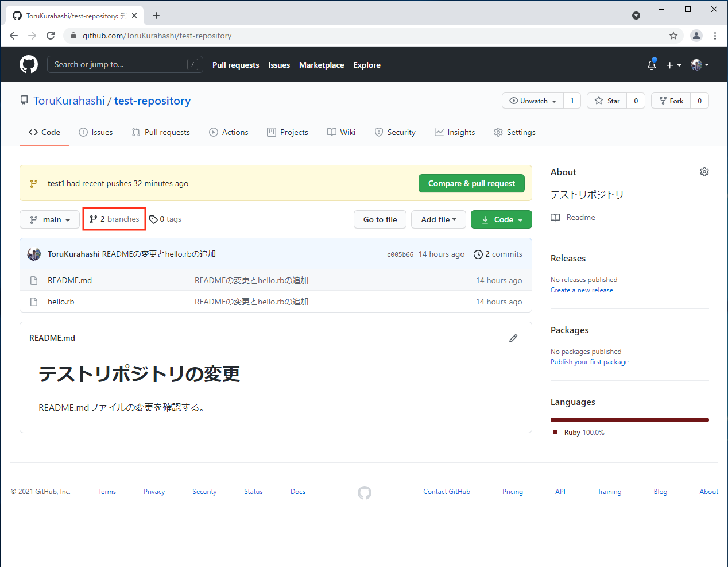Open a new browser tab

point(156,16)
